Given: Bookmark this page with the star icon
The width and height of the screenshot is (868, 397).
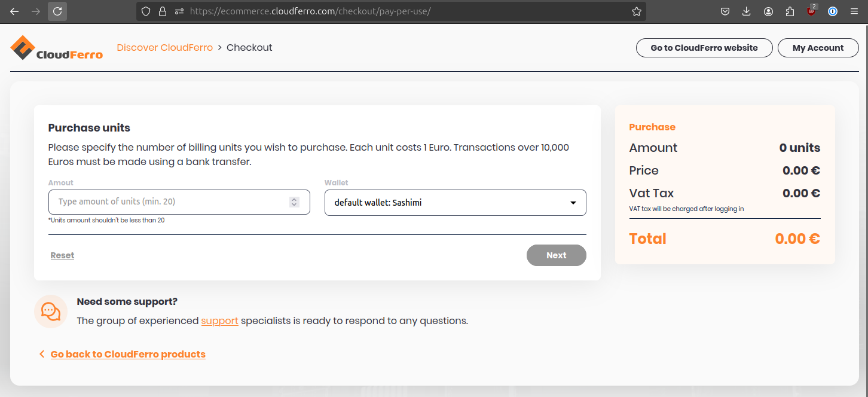Looking at the screenshot, I should click(x=636, y=11).
